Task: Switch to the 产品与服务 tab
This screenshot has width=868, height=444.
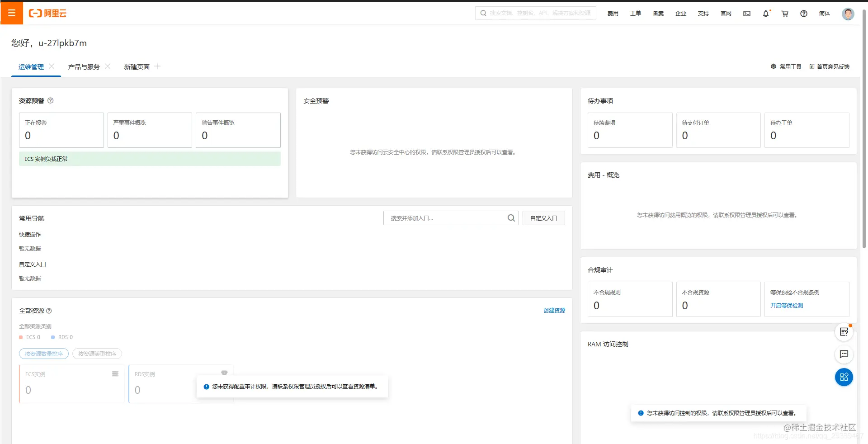Action: 84,67
